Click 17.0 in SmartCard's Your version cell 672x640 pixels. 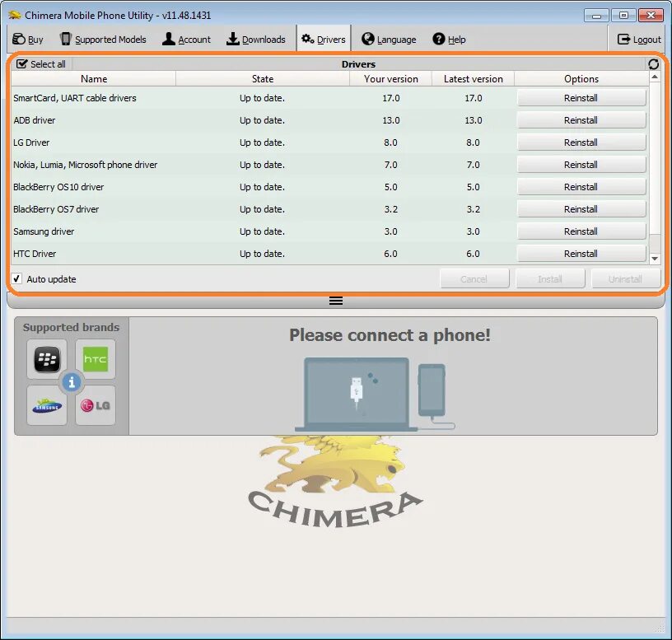(x=391, y=98)
